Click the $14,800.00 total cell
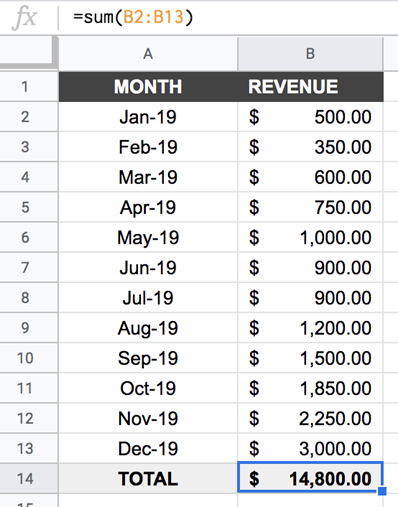The image size is (398, 507). coord(310,477)
